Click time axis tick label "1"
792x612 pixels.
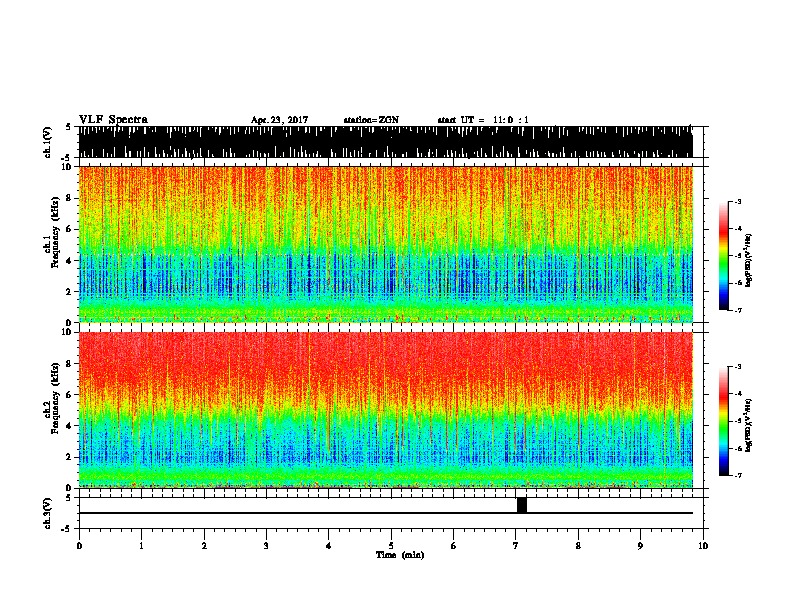(141, 546)
